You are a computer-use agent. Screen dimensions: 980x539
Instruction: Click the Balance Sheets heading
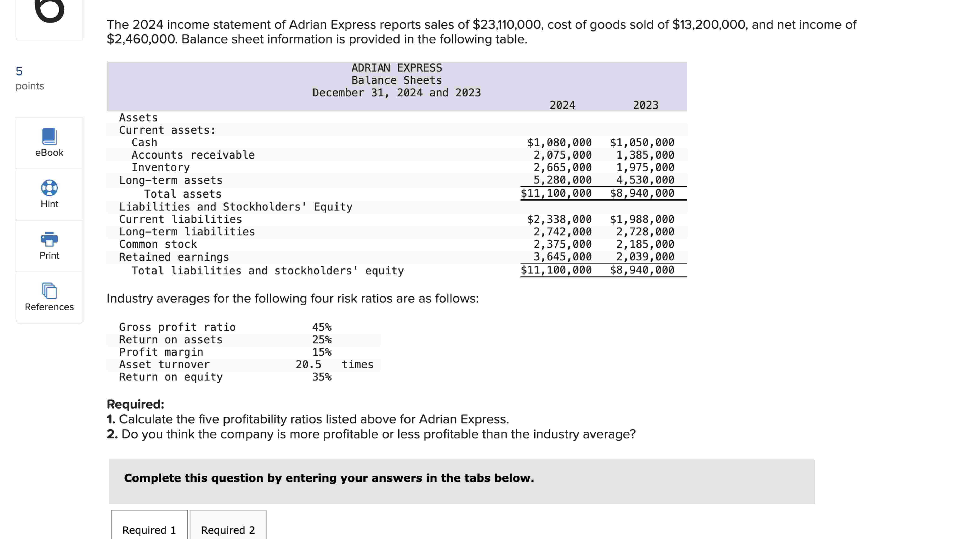click(396, 80)
